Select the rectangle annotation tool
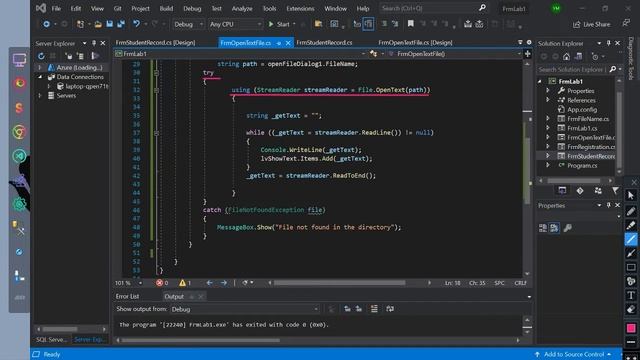640x360 pixels. point(631,267)
